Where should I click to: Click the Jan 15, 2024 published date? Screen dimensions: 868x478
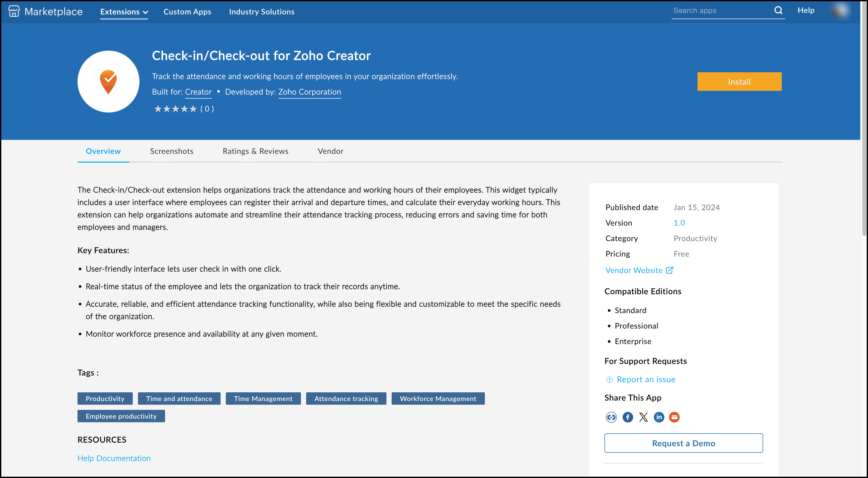pos(696,207)
